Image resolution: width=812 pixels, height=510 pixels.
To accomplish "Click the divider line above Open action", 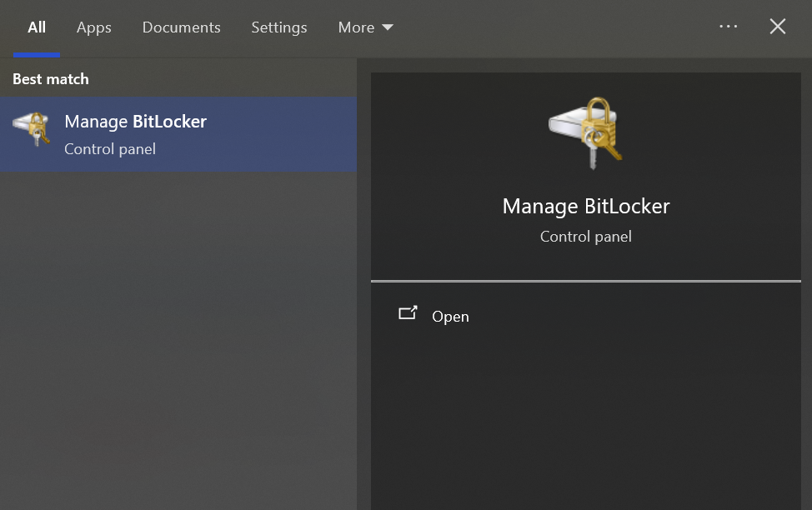I will tap(585, 281).
